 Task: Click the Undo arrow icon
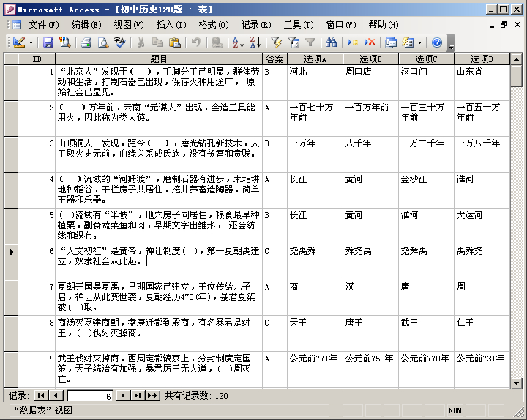[x=196, y=42]
